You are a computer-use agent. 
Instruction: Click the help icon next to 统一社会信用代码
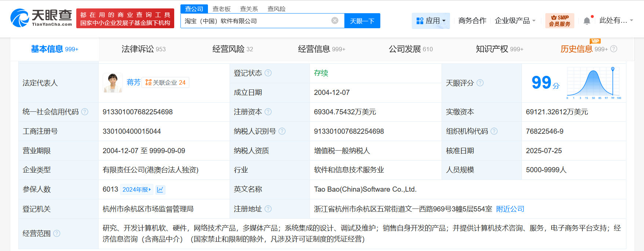tap(85, 112)
